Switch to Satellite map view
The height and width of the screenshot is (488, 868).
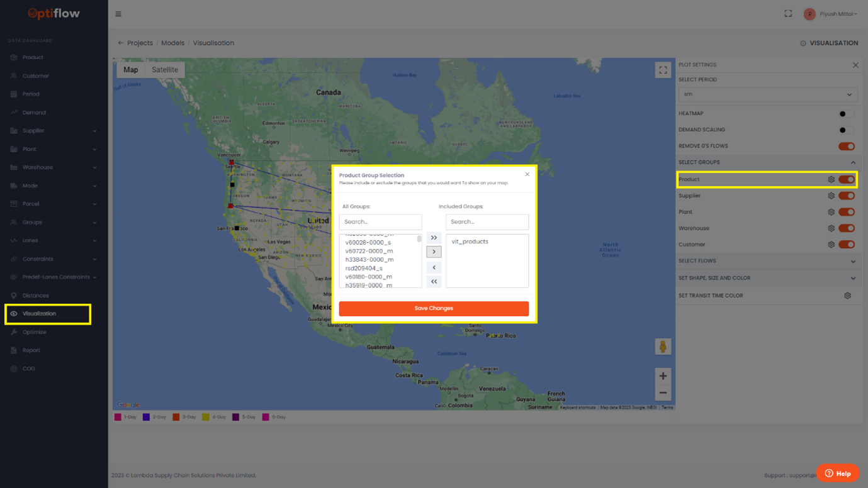(x=165, y=70)
